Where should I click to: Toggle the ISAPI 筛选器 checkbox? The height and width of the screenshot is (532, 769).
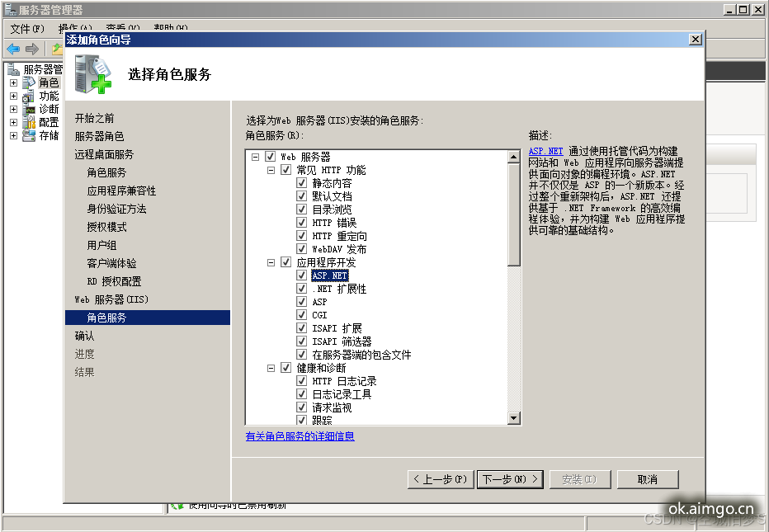click(302, 341)
